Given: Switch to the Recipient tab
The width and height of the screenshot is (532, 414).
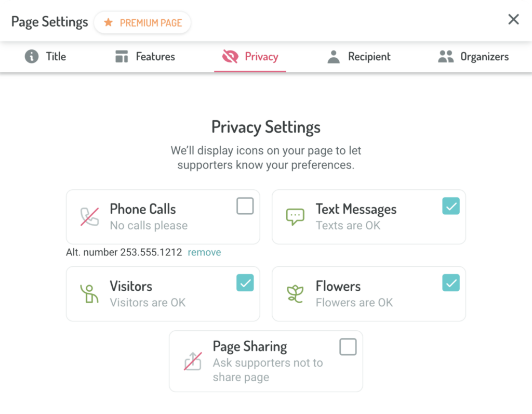Looking at the screenshot, I should coord(358,57).
